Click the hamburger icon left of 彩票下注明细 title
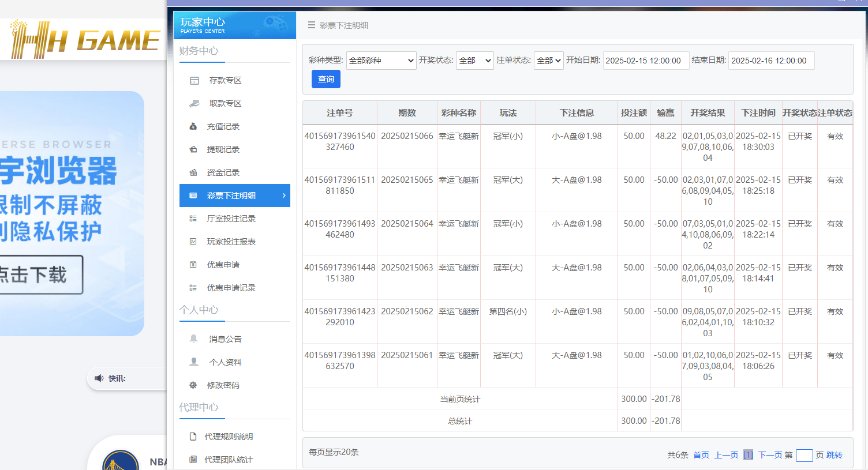Viewport: 868px width, 470px height. tap(312, 25)
